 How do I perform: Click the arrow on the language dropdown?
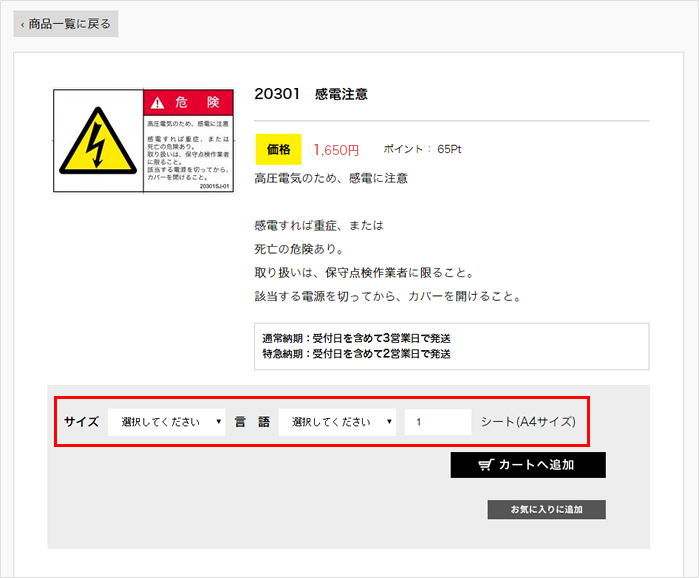[389, 422]
